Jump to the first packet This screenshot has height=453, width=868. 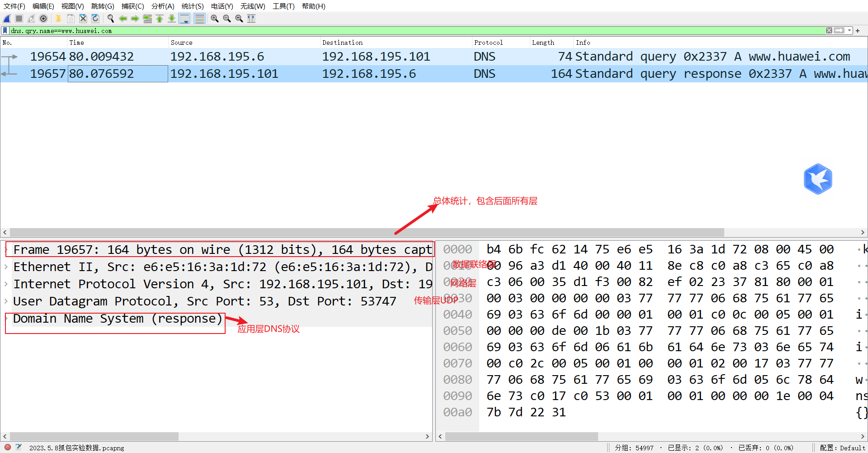pyautogui.click(x=159, y=19)
